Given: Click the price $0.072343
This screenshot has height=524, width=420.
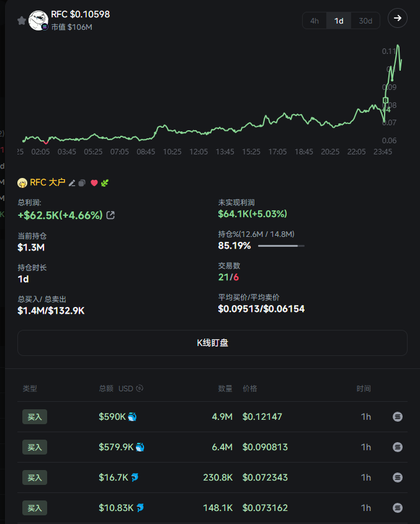Looking at the screenshot, I should point(265,477).
